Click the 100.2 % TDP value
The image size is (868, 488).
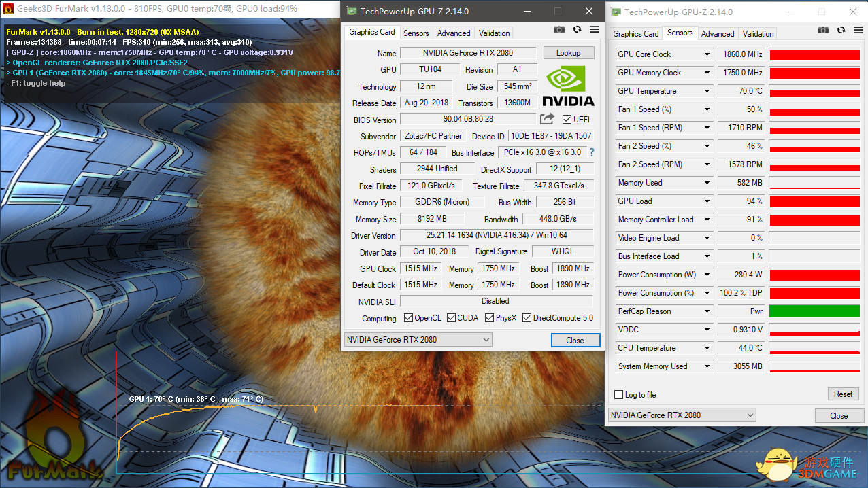[x=741, y=293]
